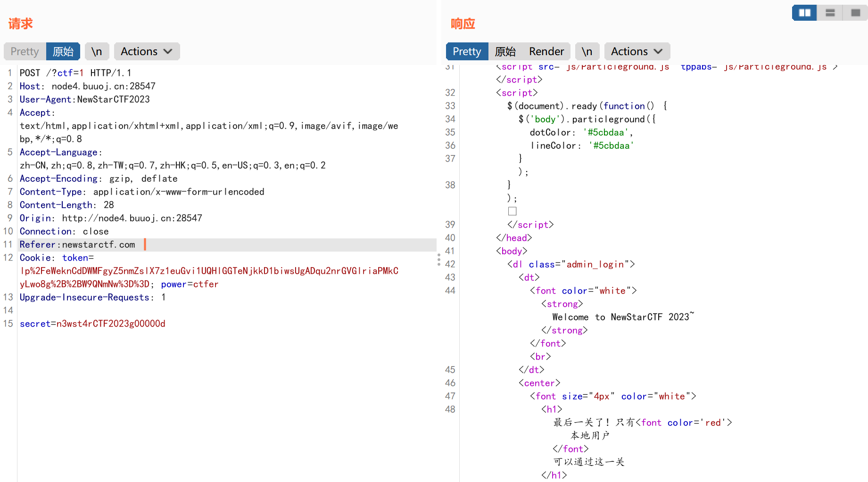868x482 pixels.
Task: Click Cookie token= header line
Action: tap(57, 258)
